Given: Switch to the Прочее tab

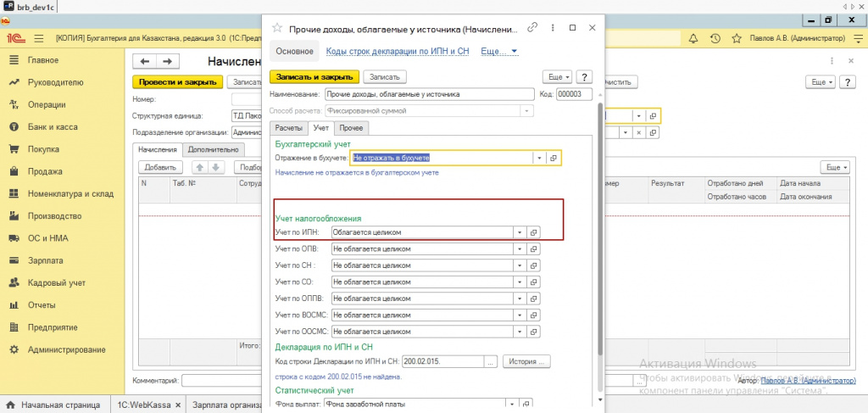Looking at the screenshot, I should [x=352, y=128].
